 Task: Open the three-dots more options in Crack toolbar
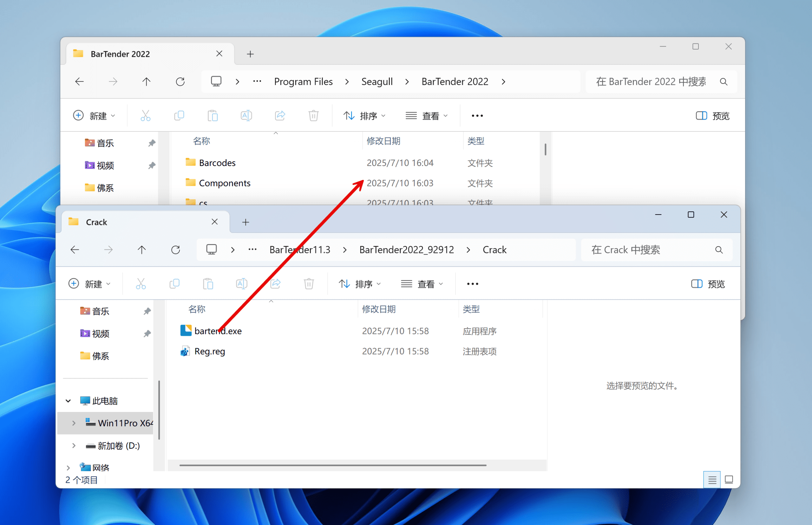pos(472,284)
